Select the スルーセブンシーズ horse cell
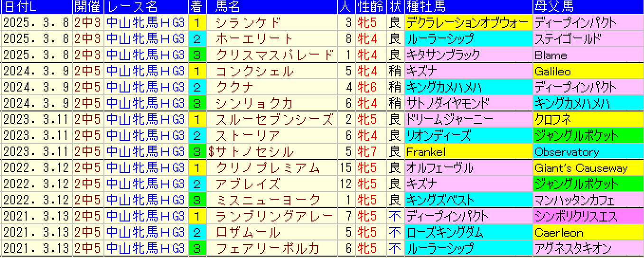 [274, 120]
